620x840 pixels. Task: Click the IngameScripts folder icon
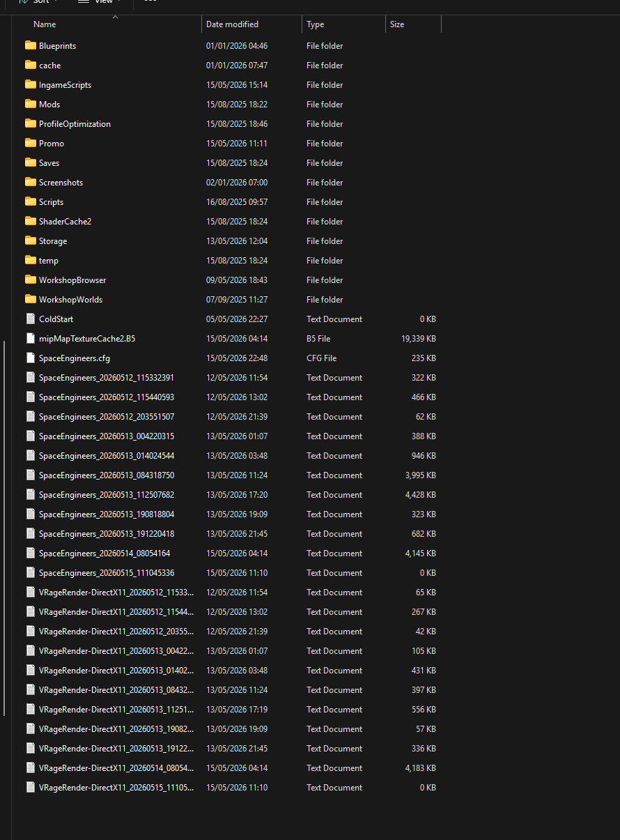(x=30, y=84)
